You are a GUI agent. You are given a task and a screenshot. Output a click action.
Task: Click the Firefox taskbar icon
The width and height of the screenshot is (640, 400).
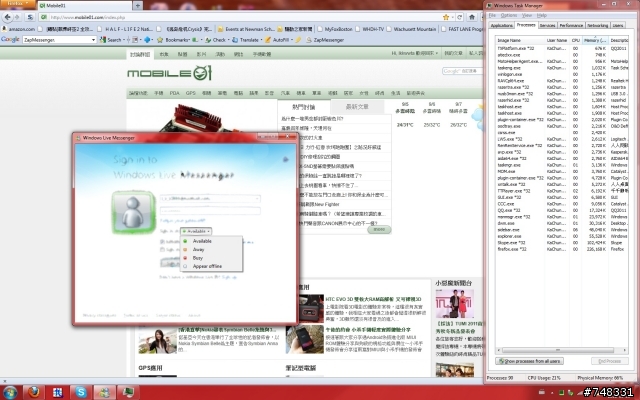coord(34,392)
